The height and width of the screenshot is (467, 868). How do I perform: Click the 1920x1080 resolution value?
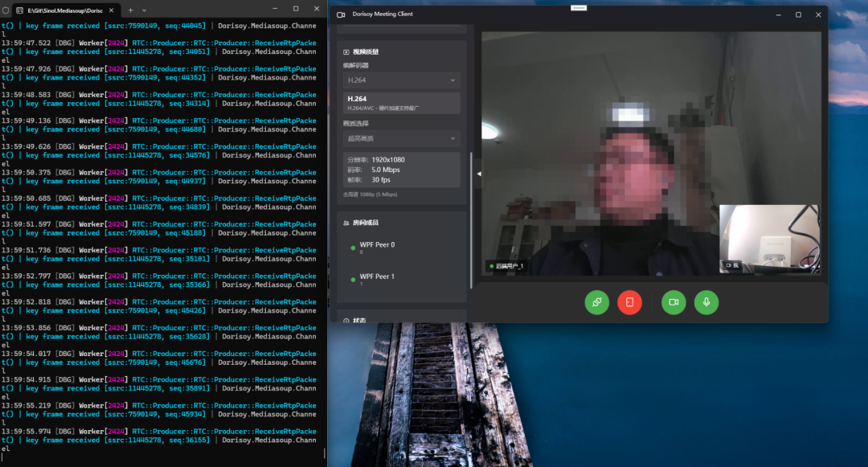(388, 160)
